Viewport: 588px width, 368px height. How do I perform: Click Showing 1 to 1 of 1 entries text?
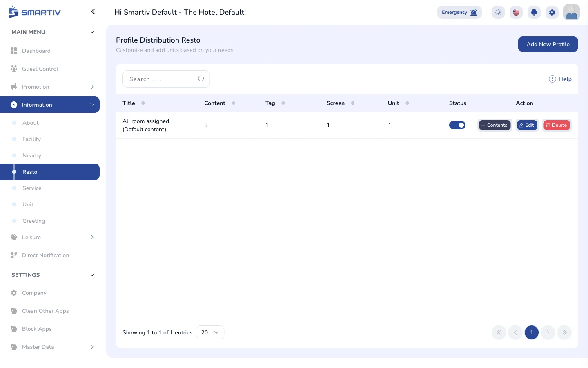coord(157,332)
